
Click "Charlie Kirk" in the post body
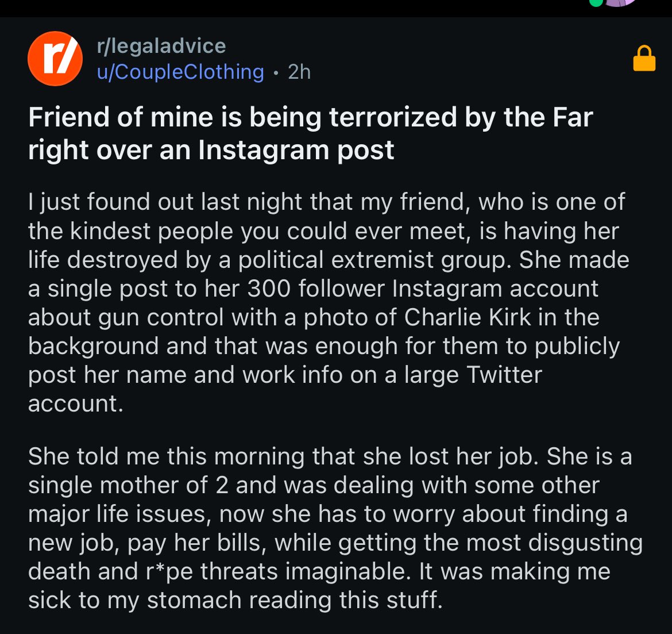tap(467, 317)
